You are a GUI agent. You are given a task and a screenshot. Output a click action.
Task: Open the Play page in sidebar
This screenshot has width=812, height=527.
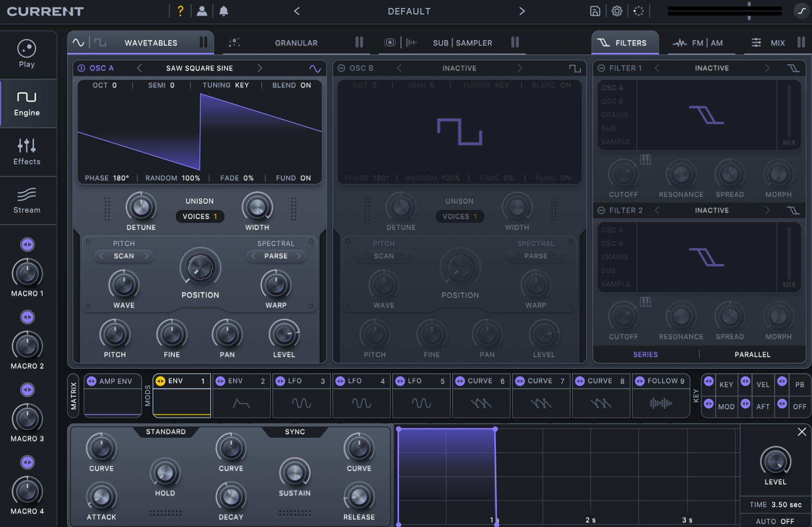pos(27,54)
